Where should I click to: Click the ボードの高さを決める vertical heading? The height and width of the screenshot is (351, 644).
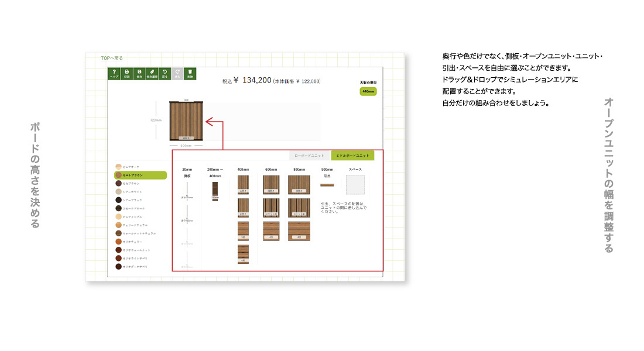pos(35,175)
